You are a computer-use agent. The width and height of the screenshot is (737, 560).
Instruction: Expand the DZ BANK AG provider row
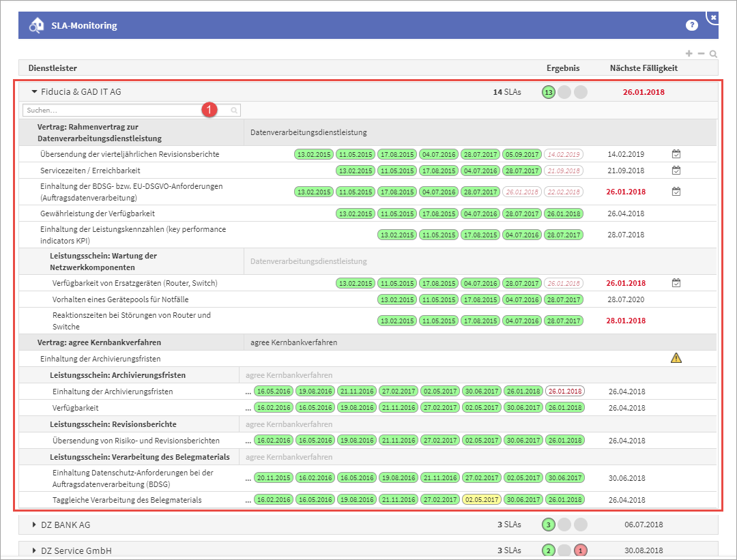(x=34, y=525)
